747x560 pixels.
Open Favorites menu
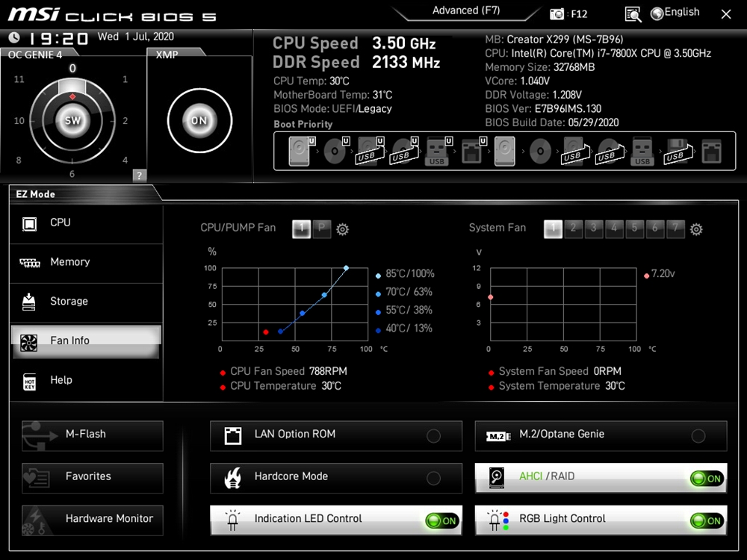(93, 478)
